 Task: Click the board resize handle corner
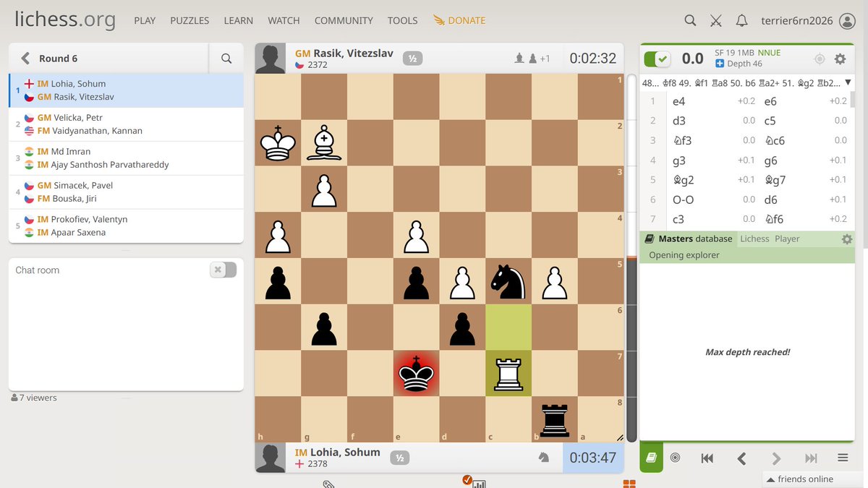point(618,437)
